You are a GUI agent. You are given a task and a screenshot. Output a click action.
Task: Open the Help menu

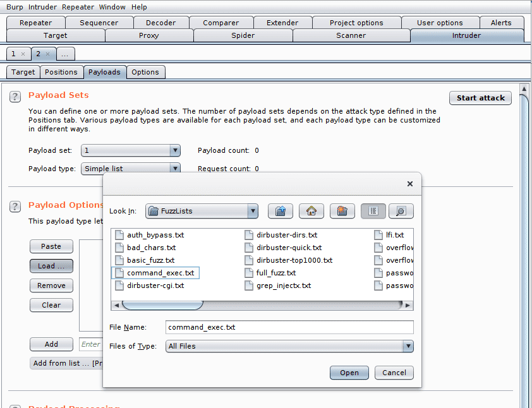(x=139, y=7)
